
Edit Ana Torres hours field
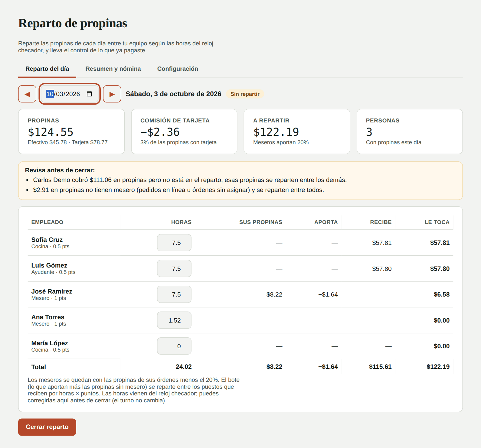(x=174, y=320)
